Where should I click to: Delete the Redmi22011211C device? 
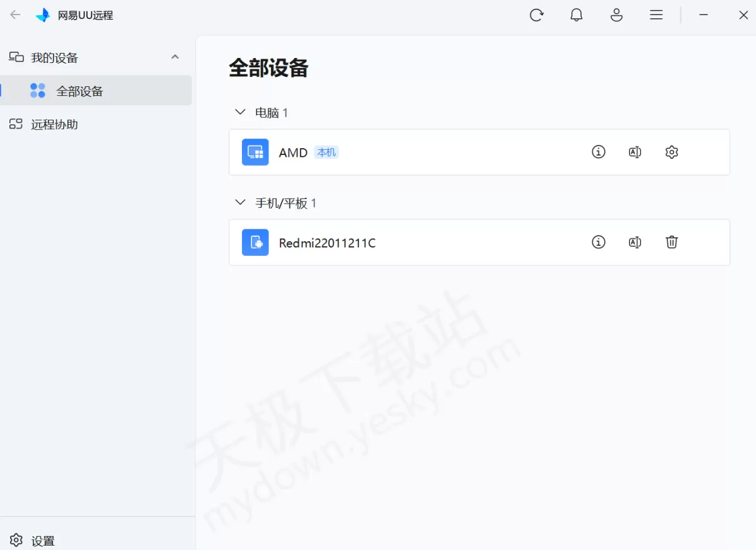[672, 242]
